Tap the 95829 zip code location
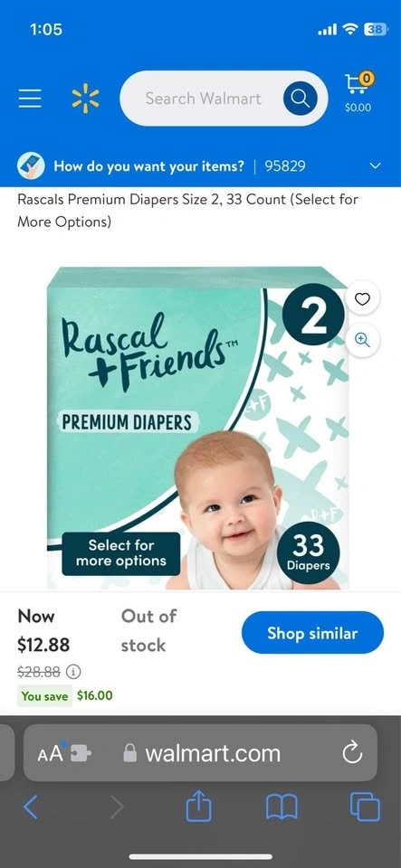Image resolution: width=401 pixels, height=868 pixels. (x=285, y=166)
